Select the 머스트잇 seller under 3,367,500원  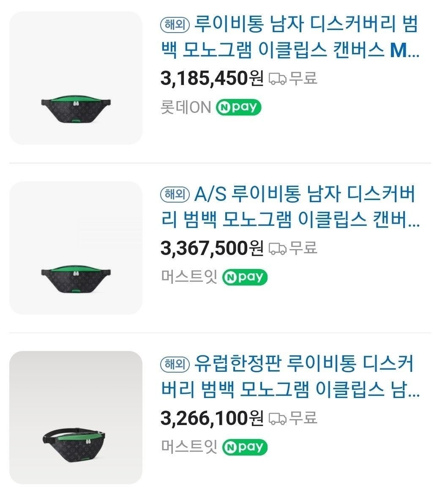[189, 277]
